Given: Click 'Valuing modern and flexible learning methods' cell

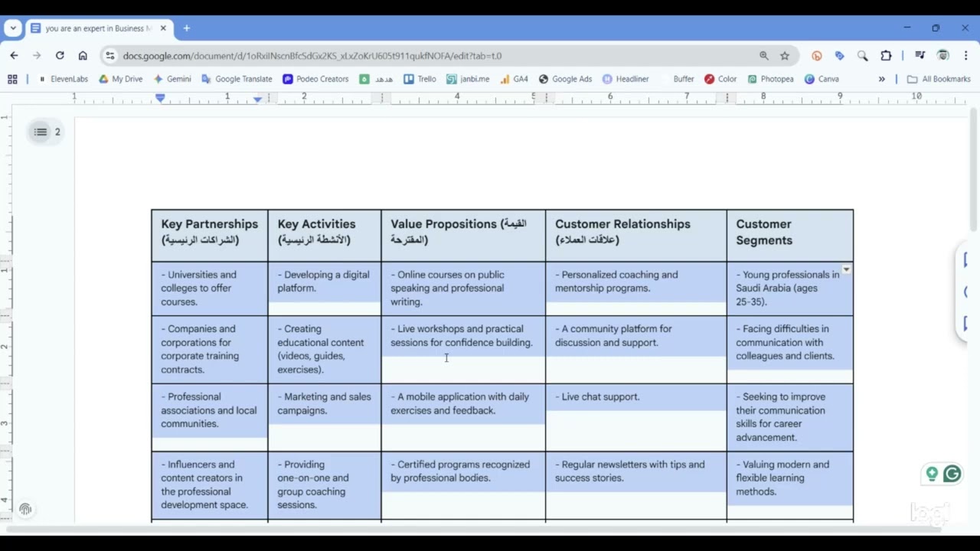Looking at the screenshot, I should point(790,486).
